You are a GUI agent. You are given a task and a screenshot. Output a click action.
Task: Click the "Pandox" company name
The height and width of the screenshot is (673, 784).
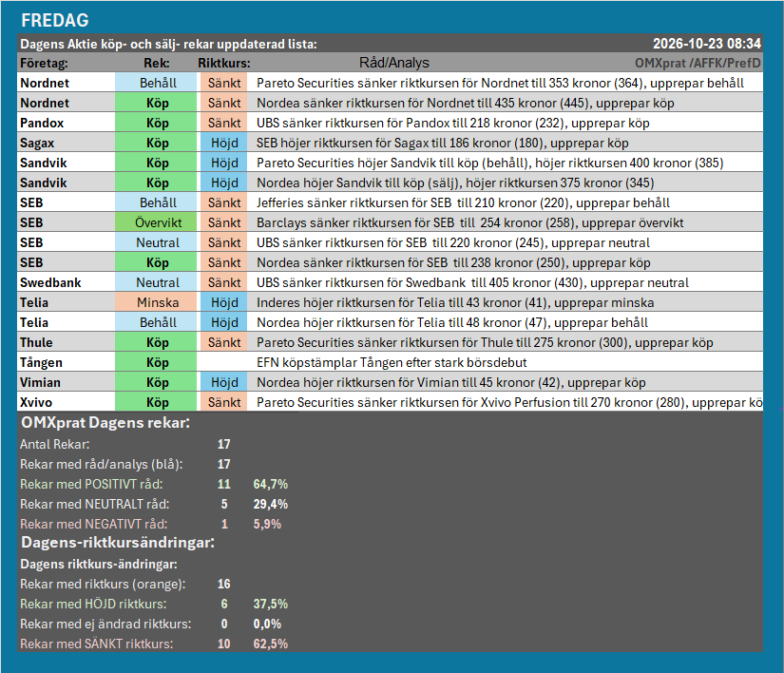(x=42, y=123)
